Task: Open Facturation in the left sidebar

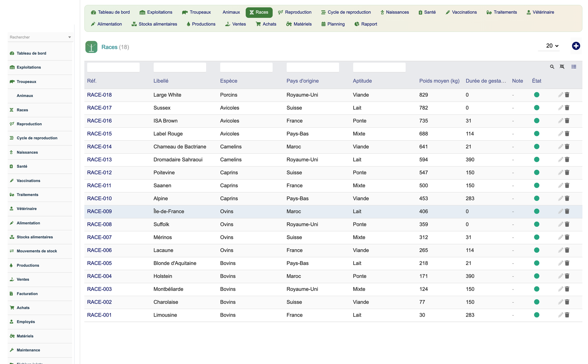Action: 27,294
